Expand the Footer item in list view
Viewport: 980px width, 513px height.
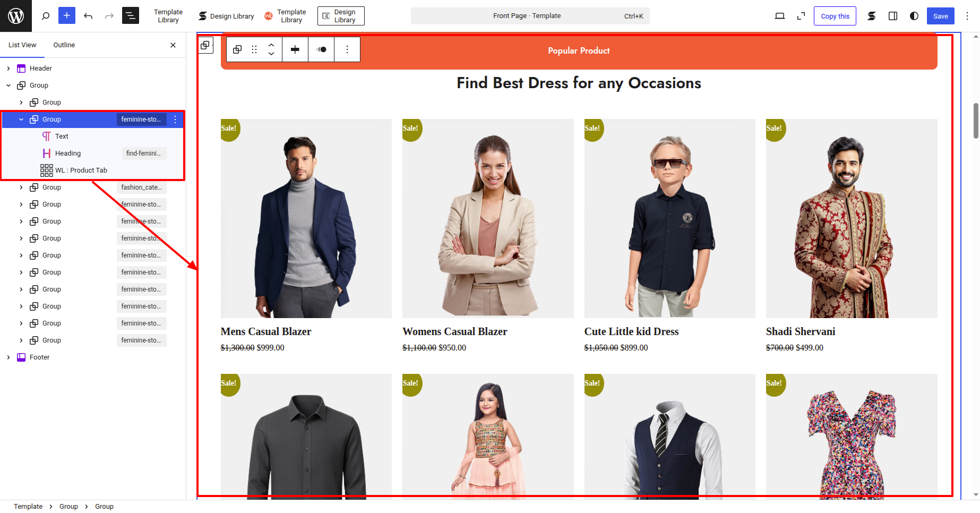click(8, 357)
